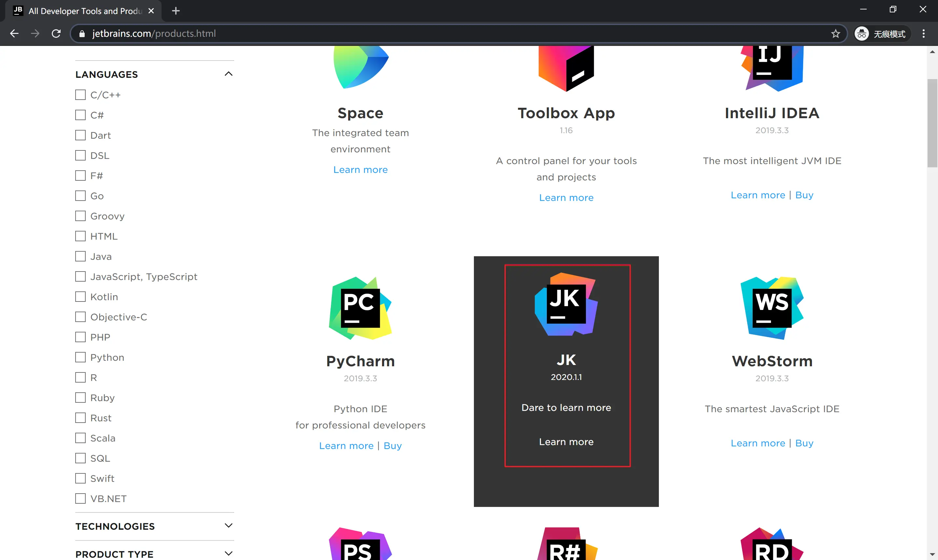
Task: Collapse the Languages filter section
Action: click(x=228, y=74)
